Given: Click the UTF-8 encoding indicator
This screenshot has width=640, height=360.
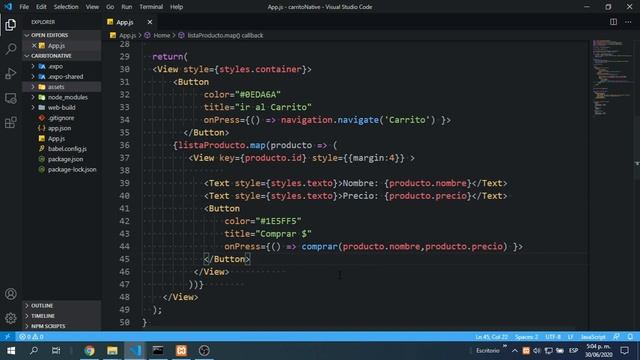Looking at the screenshot, I should coord(553,337).
